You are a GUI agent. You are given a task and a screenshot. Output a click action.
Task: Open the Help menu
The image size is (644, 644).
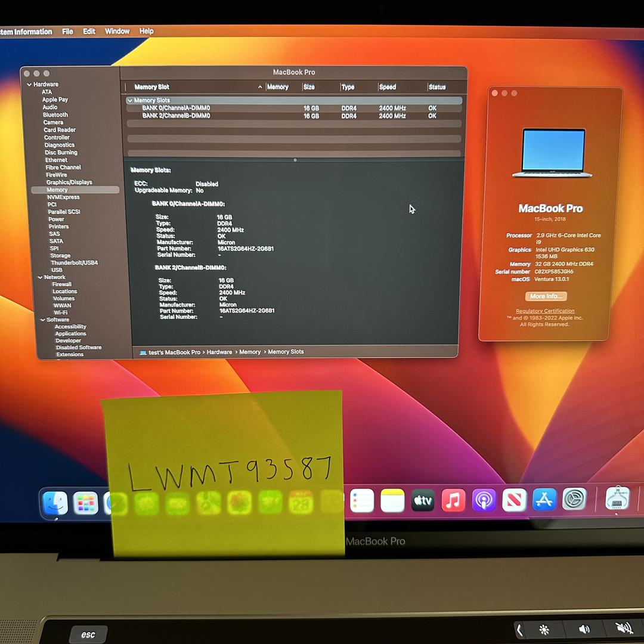tap(146, 31)
